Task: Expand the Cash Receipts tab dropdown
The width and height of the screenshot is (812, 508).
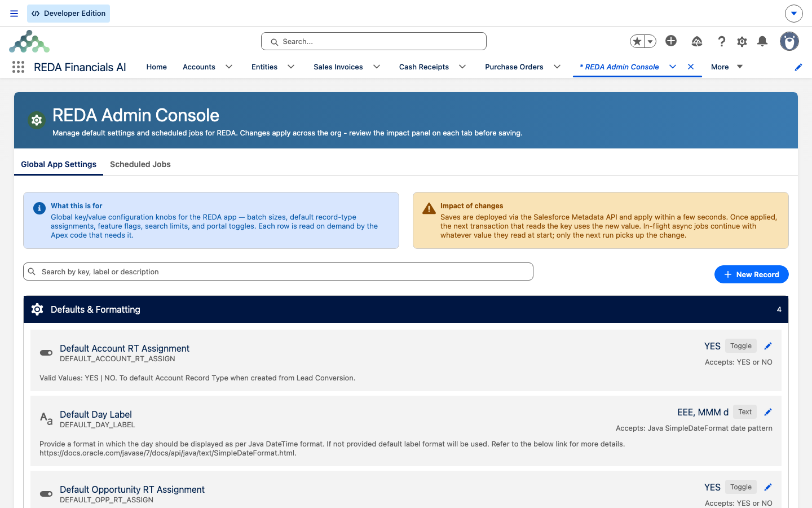Action: click(x=462, y=67)
